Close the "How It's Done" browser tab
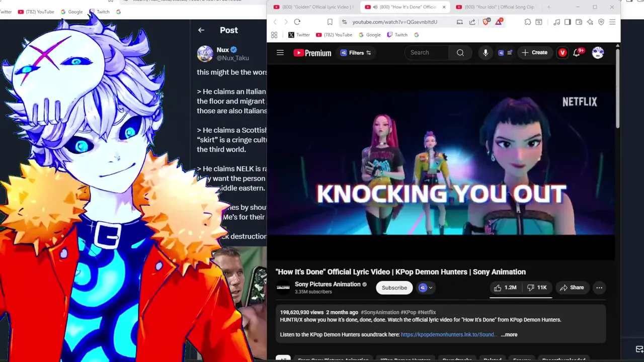Screen dimensions: 644x362 pyautogui.click(x=444, y=7)
